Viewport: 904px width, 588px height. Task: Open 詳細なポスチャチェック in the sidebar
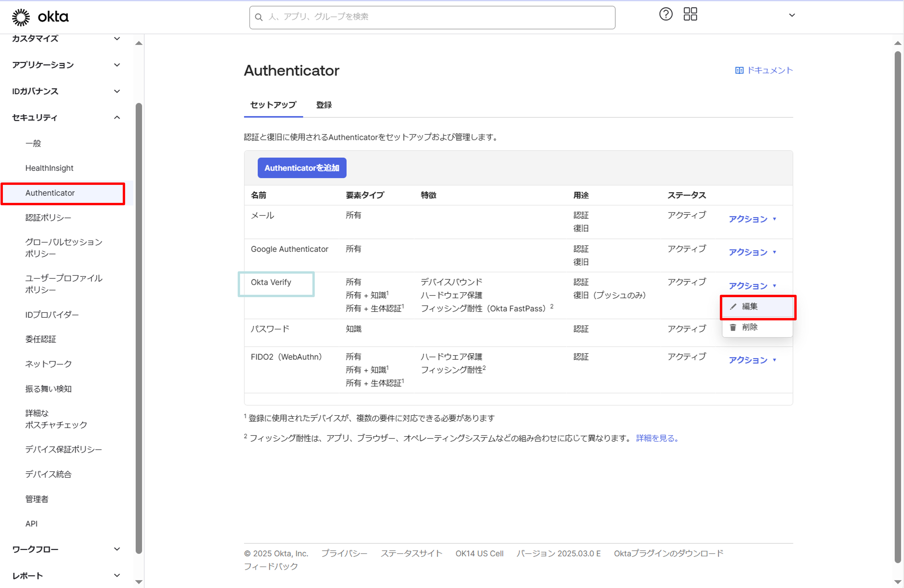coord(56,419)
